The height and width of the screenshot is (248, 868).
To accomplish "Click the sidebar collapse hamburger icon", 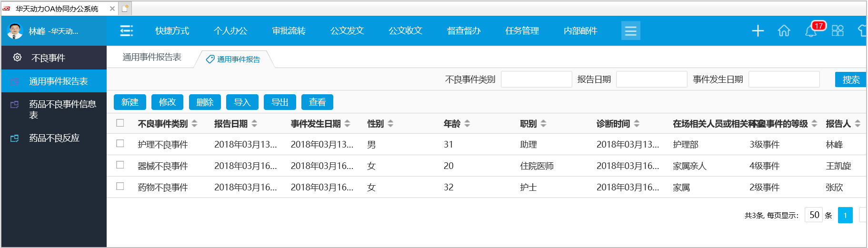I will pyautogui.click(x=126, y=31).
